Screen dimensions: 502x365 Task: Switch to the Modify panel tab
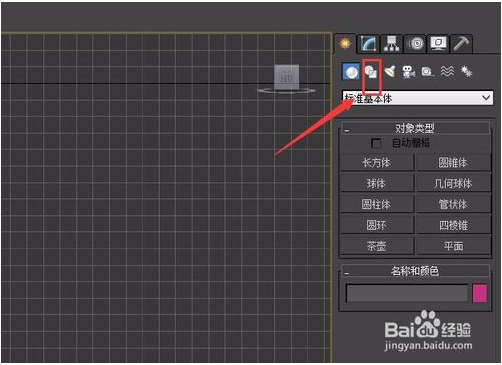point(368,44)
